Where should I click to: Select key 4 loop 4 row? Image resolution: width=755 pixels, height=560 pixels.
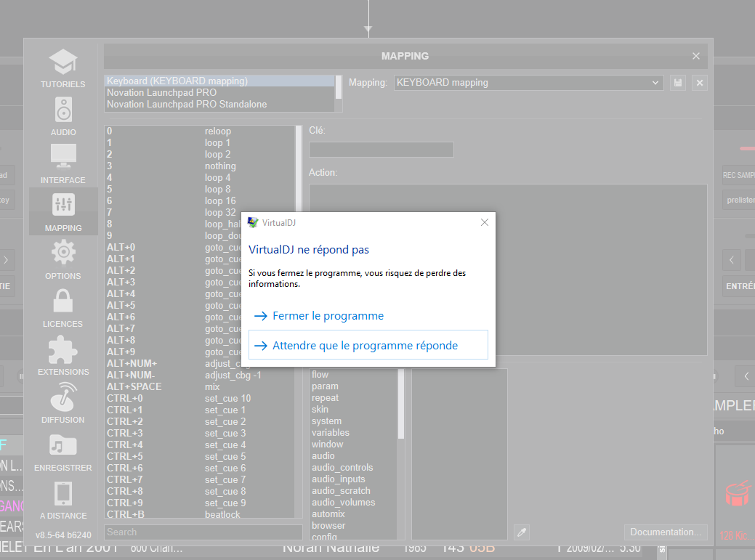pyautogui.click(x=200, y=177)
